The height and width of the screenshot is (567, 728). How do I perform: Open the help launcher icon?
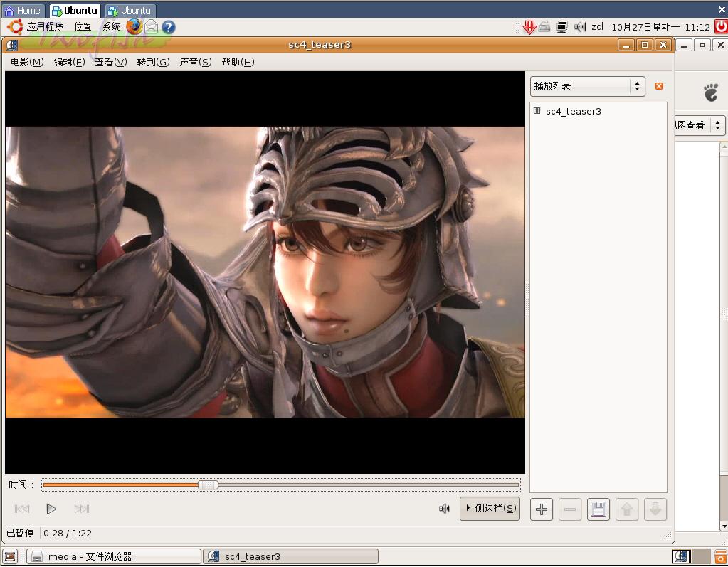(169, 27)
